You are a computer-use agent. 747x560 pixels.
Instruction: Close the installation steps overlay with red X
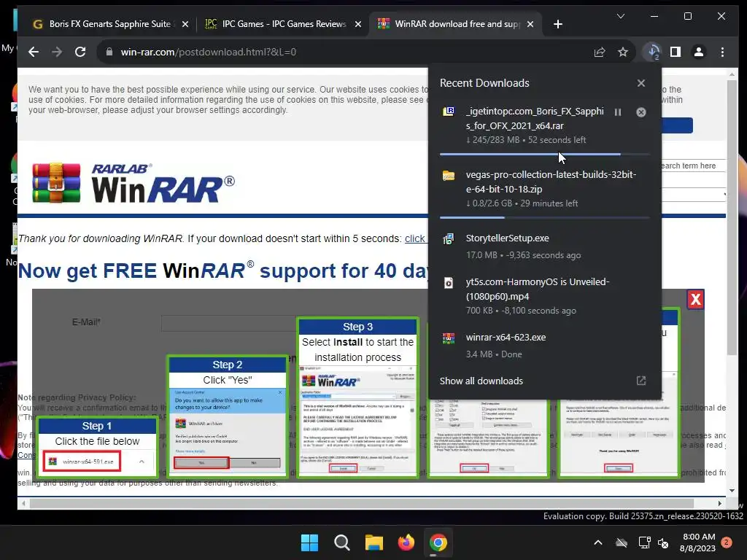(x=695, y=300)
